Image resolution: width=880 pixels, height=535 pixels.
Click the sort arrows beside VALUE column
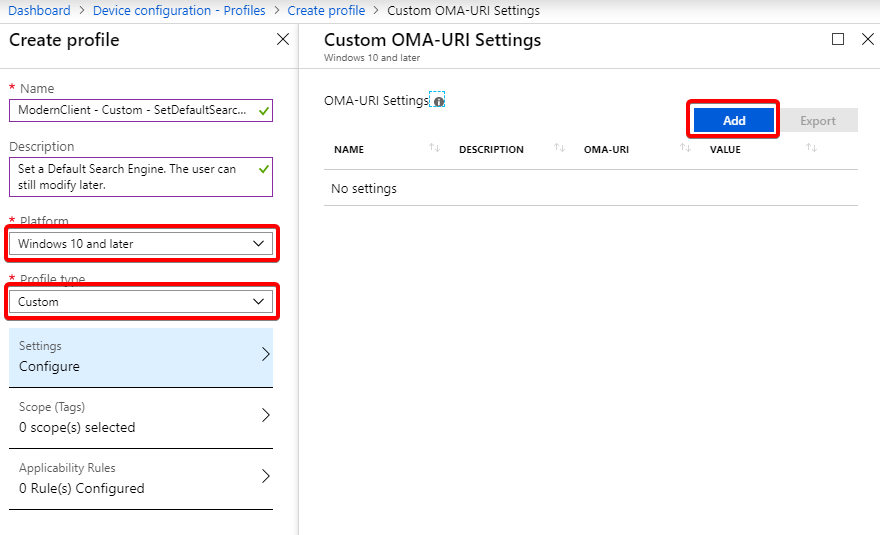coord(811,149)
